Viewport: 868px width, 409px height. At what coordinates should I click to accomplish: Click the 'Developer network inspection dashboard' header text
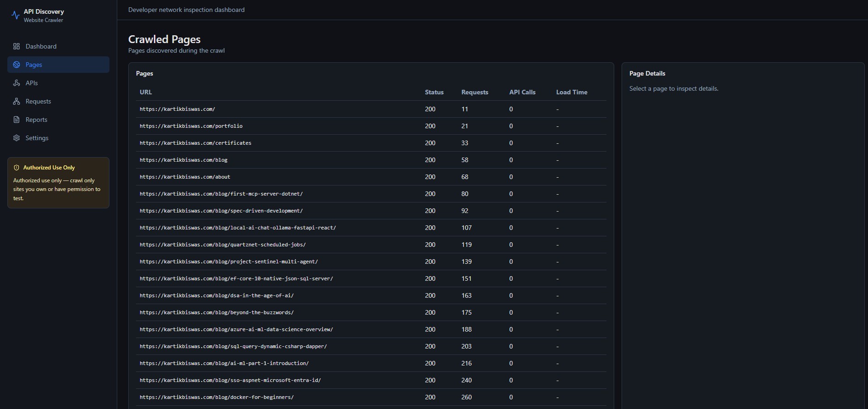(x=186, y=10)
